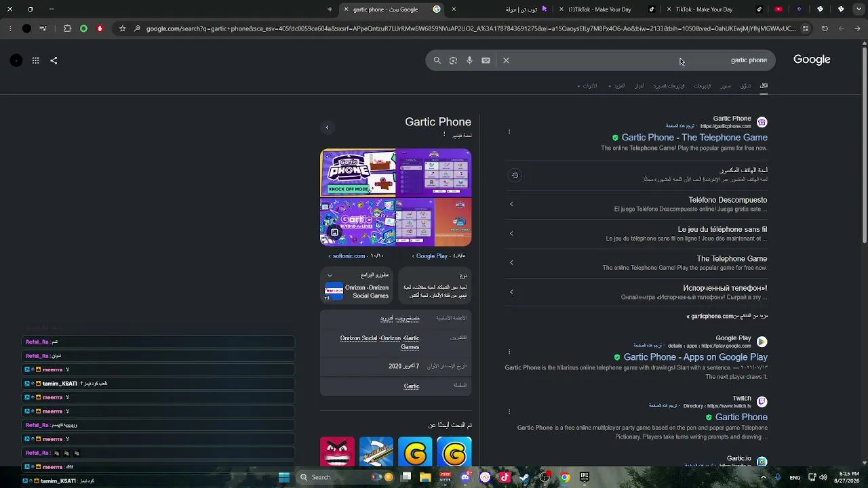Open options menu for the Twitch result
This screenshot has width=868, height=488.
click(x=509, y=411)
